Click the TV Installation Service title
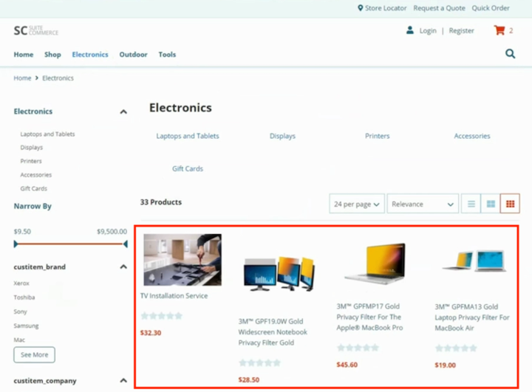This screenshot has width=532, height=392. 174,296
